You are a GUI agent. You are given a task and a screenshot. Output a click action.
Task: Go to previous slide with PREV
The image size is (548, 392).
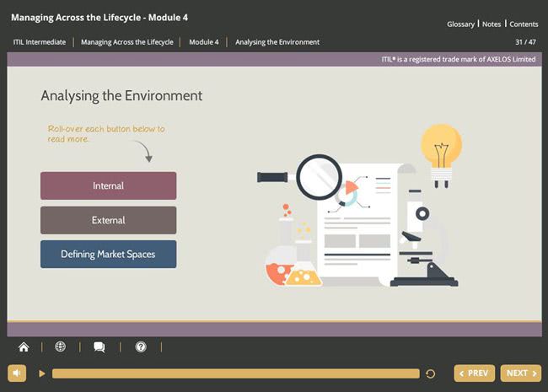pos(475,373)
